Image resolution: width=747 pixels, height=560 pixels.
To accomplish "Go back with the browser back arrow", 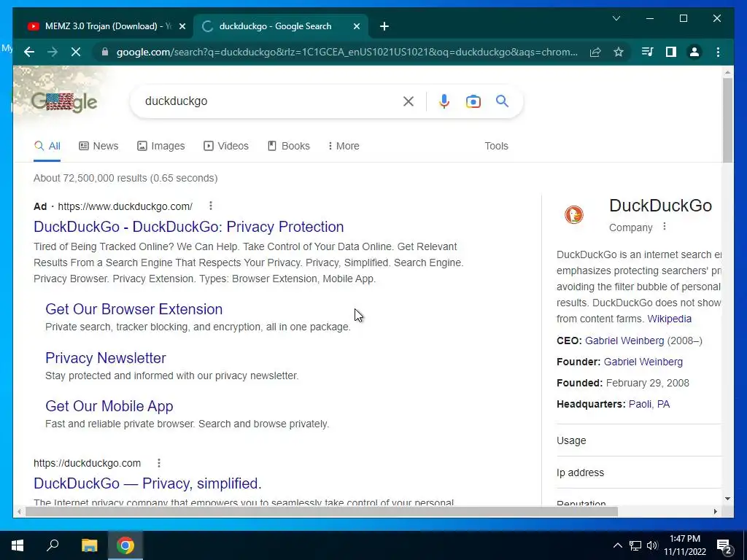I will click(x=29, y=52).
